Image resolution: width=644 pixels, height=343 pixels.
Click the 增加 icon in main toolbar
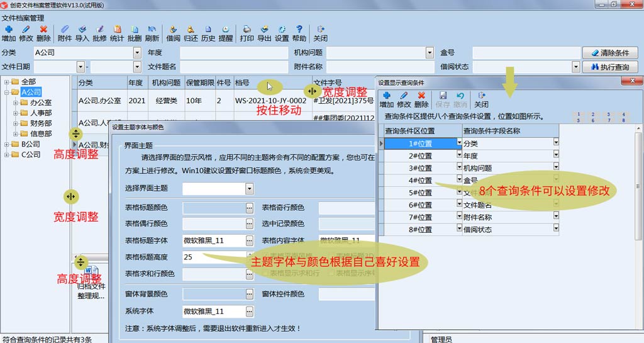(x=9, y=30)
